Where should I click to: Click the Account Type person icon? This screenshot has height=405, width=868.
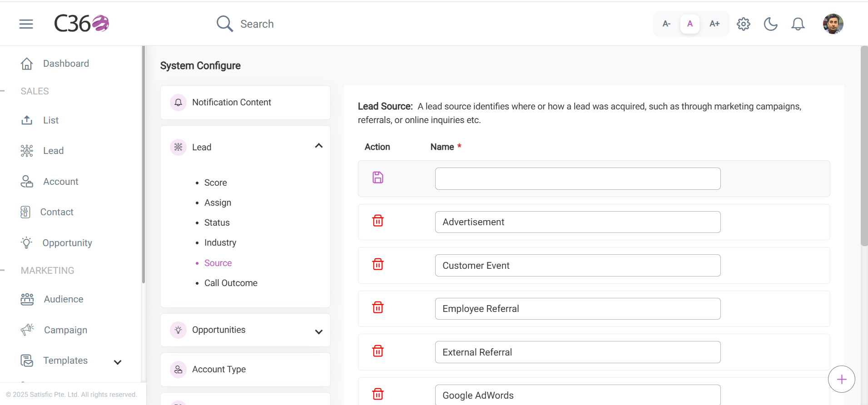(x=178, y=370)
